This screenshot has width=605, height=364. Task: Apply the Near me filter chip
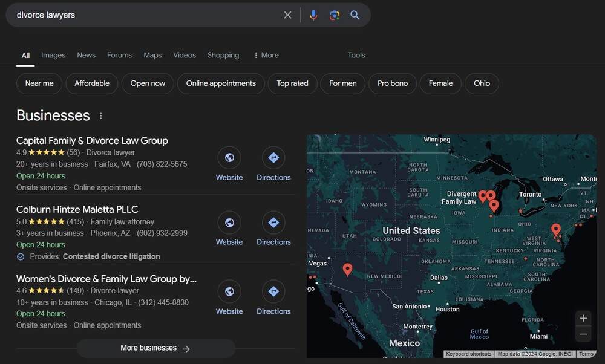click(39, 83)
